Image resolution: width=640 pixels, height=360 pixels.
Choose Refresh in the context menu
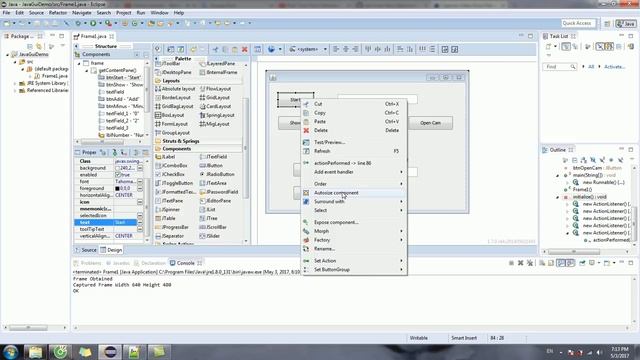(x=354, y=151)
